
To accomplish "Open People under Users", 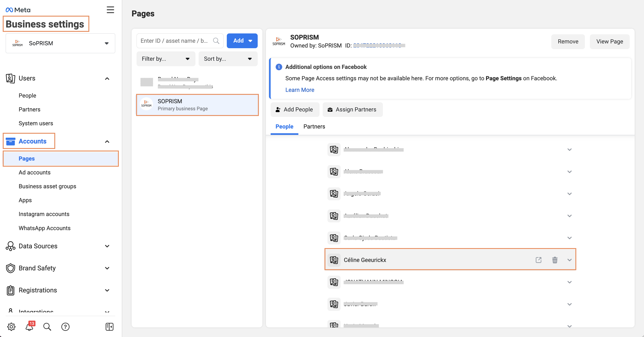I will pos(27,95).
